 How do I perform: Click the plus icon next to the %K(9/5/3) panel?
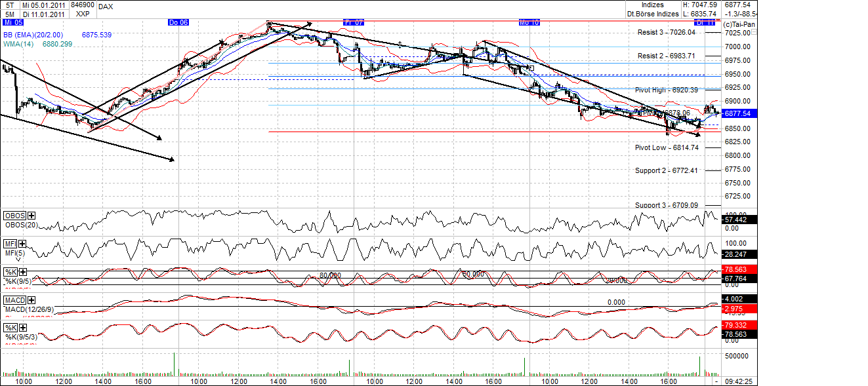(22, 326)
